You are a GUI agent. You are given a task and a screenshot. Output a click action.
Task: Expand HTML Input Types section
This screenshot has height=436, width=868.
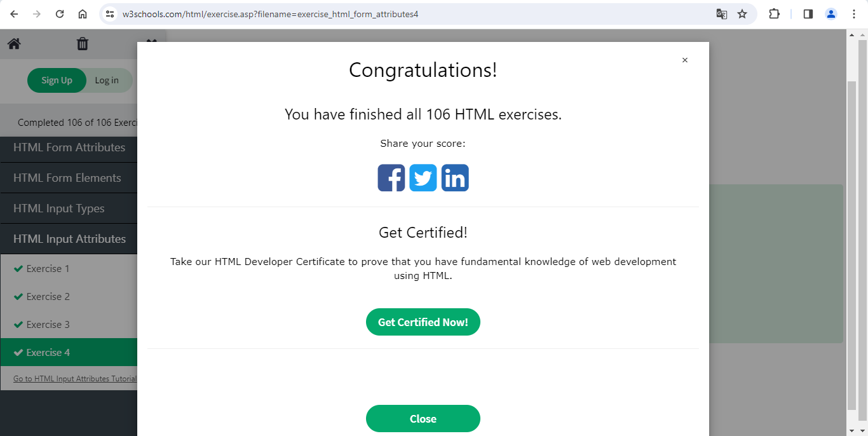58,208
